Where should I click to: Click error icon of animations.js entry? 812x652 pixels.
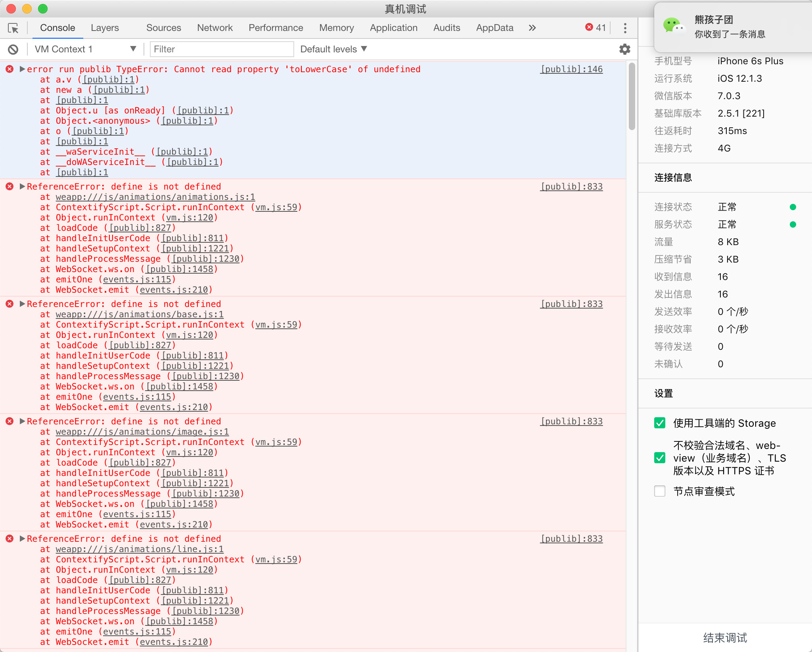[10, 186]
